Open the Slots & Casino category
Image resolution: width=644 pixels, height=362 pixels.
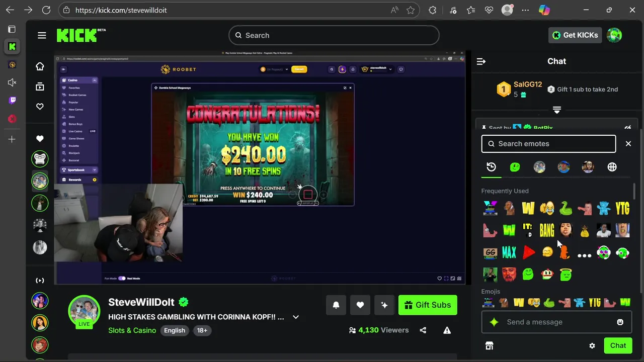pos(132,330)
